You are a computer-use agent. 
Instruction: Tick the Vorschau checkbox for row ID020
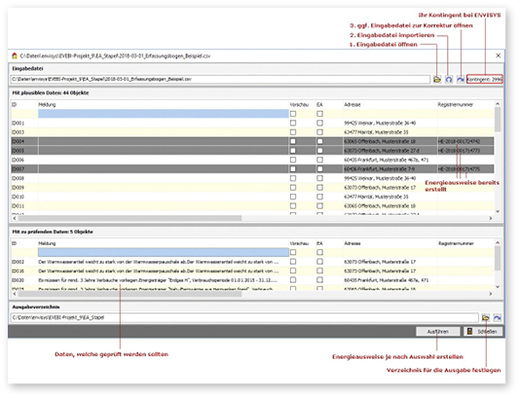[293, 280]
